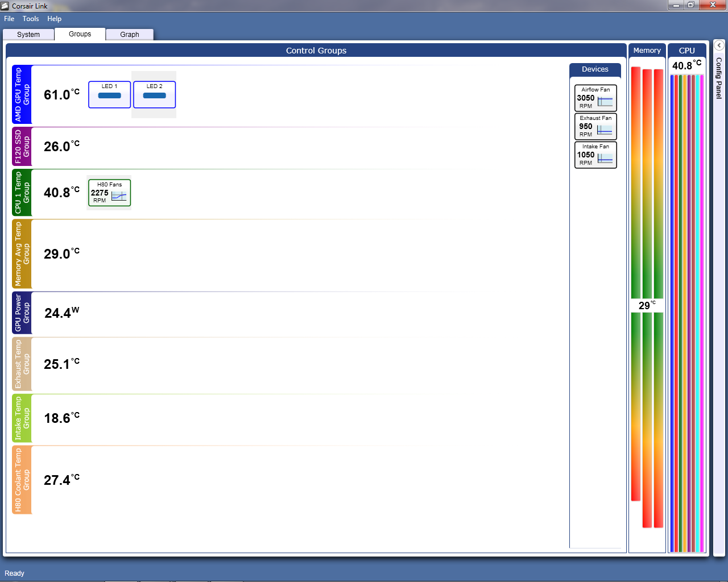Click the GPU Power Group label
This screenshot has width=728, height=582.
coord(22,313)
